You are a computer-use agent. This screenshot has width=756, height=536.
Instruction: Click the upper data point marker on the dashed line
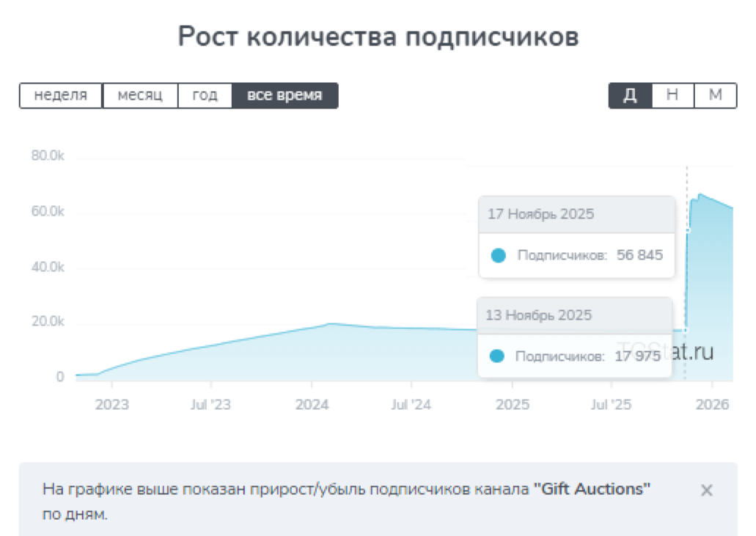click(688, 230)
